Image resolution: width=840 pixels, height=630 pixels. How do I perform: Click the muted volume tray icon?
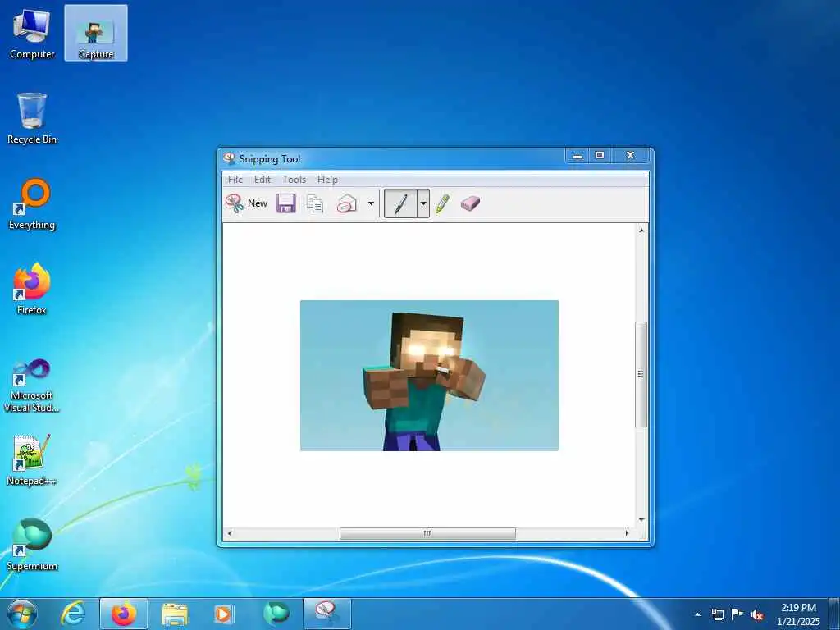coord(757,615)
